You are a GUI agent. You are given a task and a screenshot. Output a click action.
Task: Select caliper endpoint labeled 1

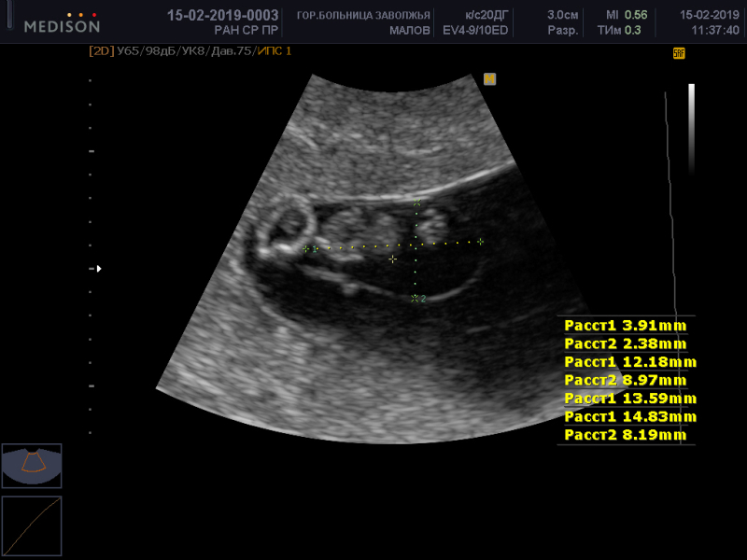pos(306,248)
